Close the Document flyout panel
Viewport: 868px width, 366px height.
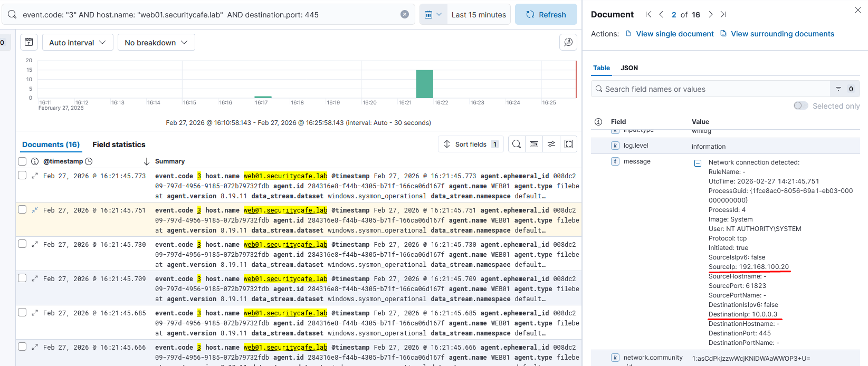point(858,10)
